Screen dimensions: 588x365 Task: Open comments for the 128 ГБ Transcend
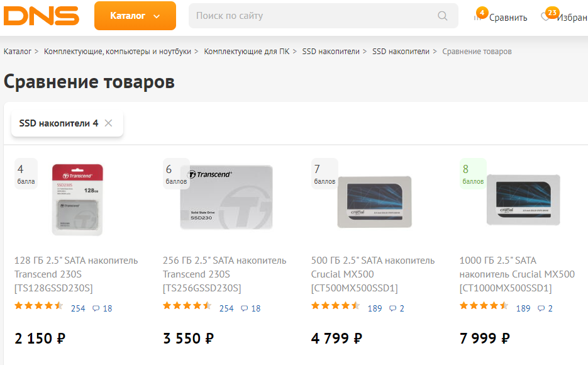(x=103, y=308)
